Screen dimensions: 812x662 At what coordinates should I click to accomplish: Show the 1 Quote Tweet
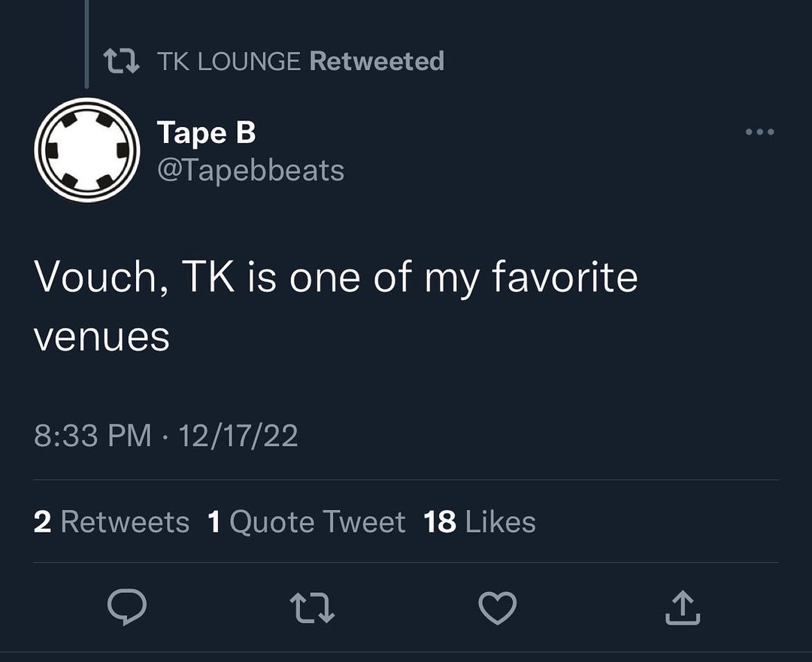[x=306, y=521]
